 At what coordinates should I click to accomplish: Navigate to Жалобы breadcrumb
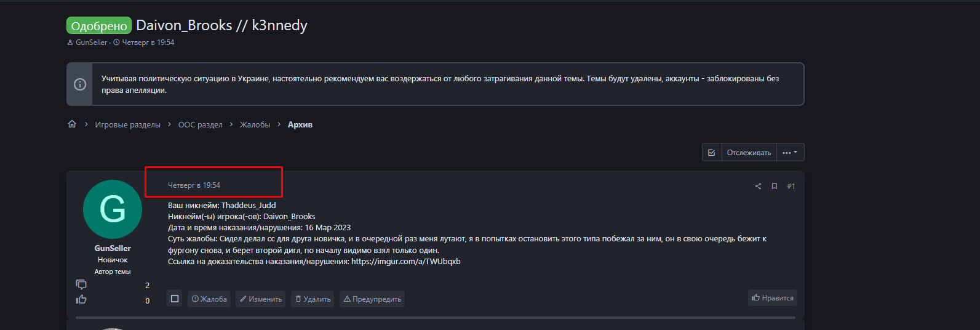[255, 125]
